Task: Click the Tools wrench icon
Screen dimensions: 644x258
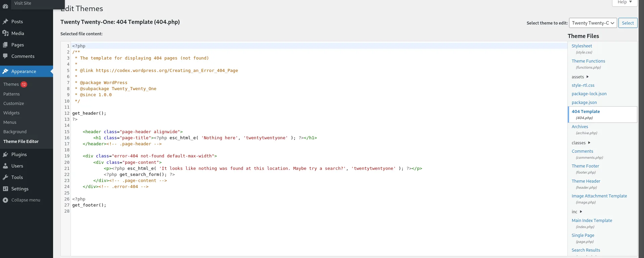Action: pyautogui.click(x=5, y=177)
